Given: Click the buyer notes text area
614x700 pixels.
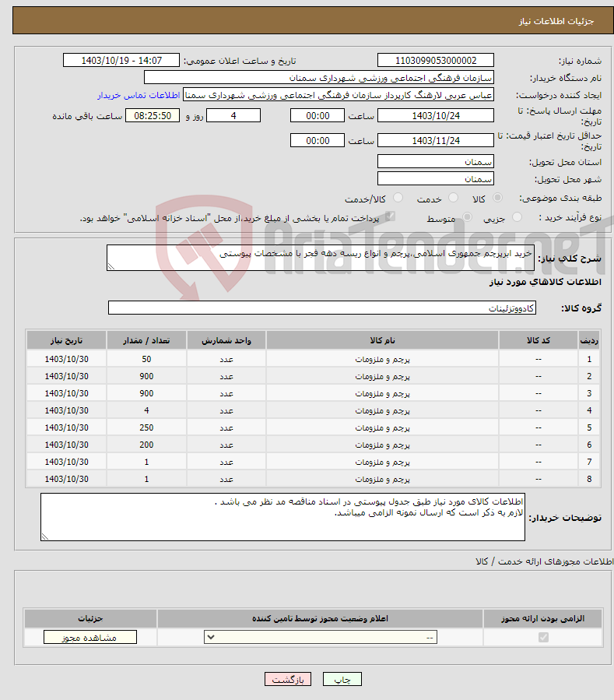Looking at the screenshot, I should 282,517.
